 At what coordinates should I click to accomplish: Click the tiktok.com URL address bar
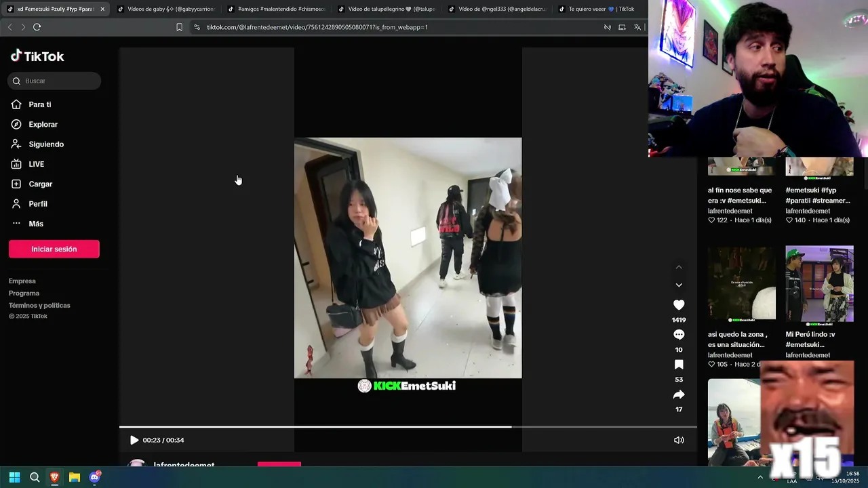click(x=317, y=27)
